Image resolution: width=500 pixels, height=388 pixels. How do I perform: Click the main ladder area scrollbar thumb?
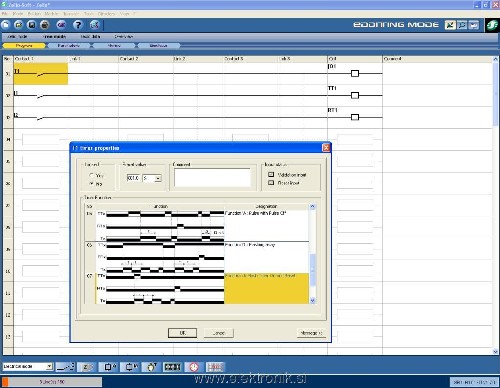(x=495, y=95)
